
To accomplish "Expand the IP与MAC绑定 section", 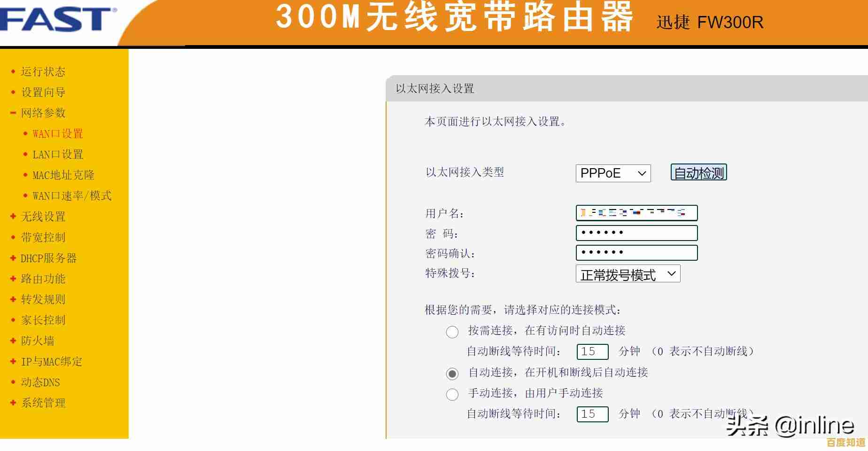I will pos(50,362).
